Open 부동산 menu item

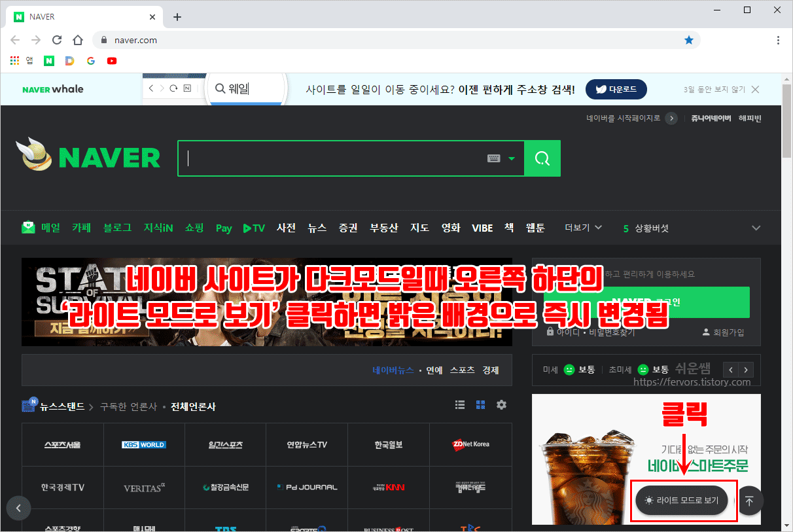coord(384,228)
